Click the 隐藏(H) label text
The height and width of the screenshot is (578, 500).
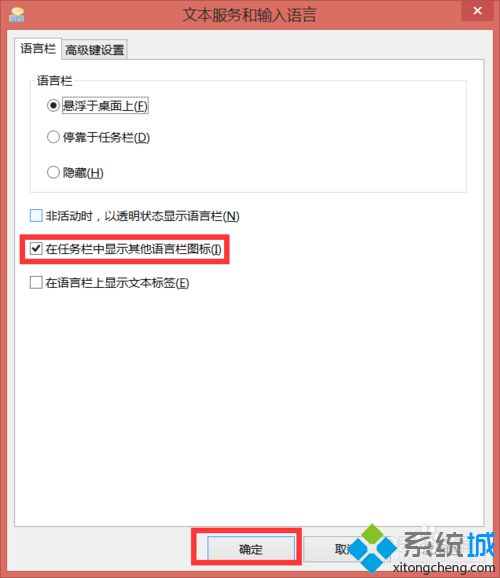pos(83,173)
